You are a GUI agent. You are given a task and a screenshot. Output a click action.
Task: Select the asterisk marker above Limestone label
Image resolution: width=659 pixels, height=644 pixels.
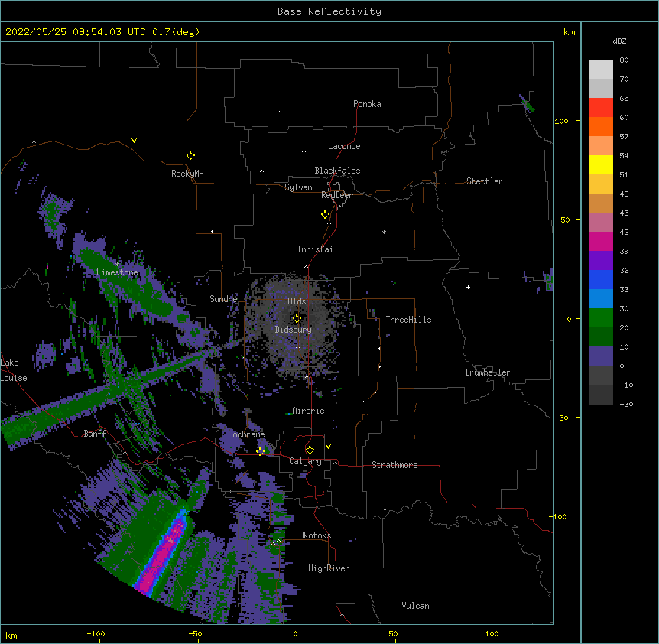[117, 265]
